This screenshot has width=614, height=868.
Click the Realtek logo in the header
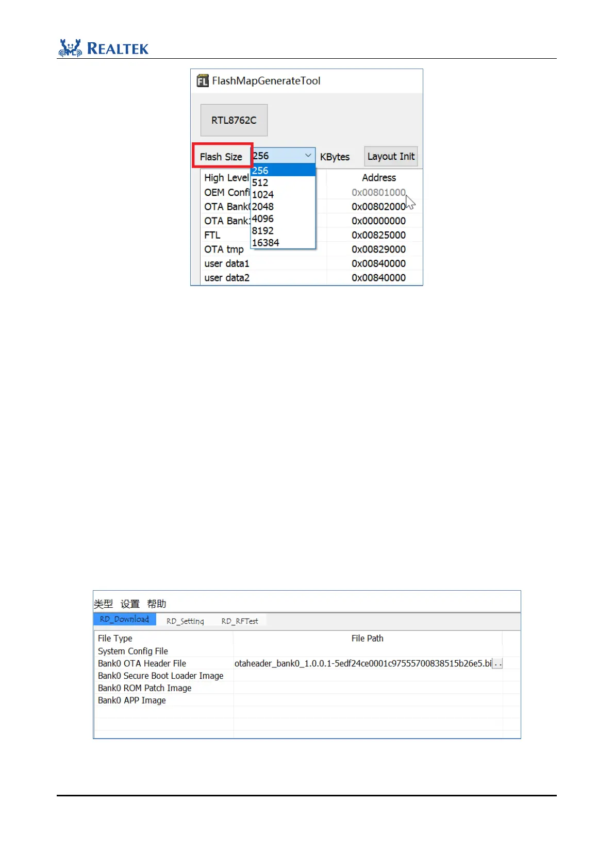[104, 48]
